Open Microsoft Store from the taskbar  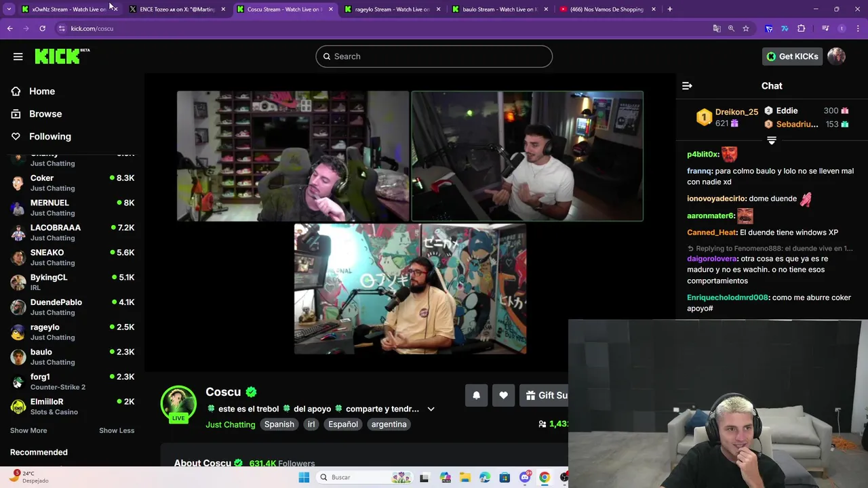tap(505, 477)
